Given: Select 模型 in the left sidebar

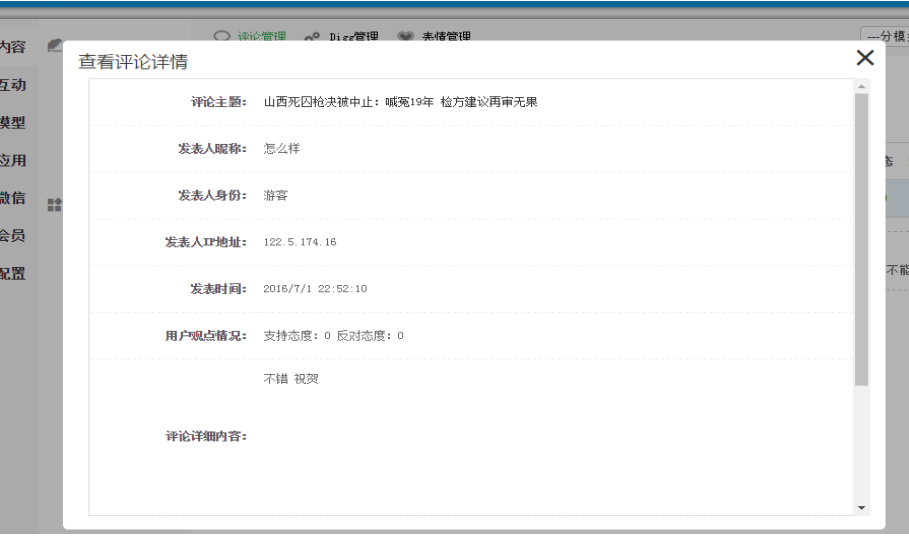Looking at the screenshot, I should coord(13,123).
